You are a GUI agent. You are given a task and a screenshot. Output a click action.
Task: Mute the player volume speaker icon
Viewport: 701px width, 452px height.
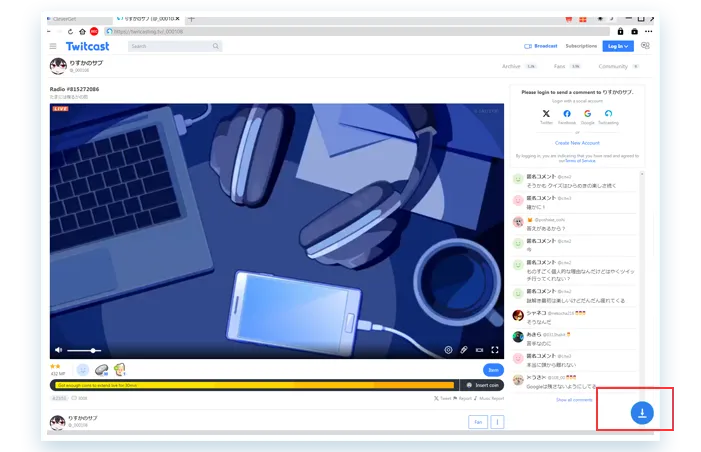(58, 350)
